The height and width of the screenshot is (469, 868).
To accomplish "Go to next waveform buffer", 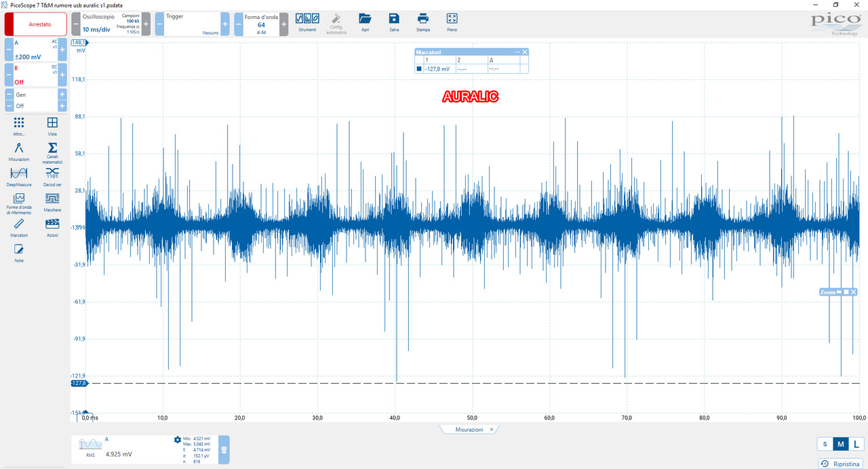I will click(283, 24).
